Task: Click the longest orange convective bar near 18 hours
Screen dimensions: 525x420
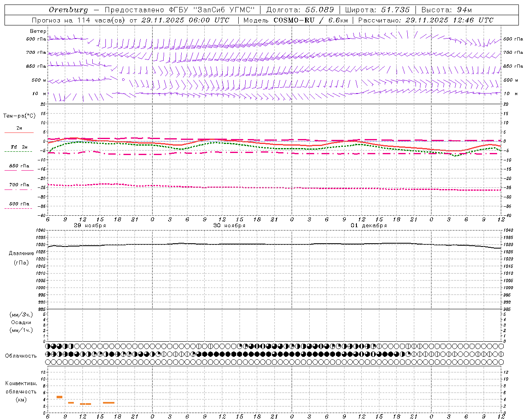Action: pyautogui.click(x=109, y=403)
